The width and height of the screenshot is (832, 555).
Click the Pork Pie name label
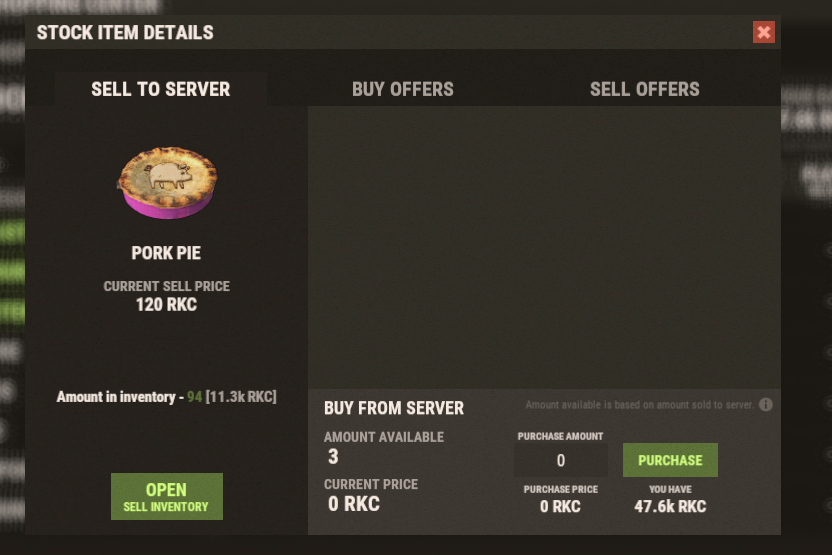(167, 253)
